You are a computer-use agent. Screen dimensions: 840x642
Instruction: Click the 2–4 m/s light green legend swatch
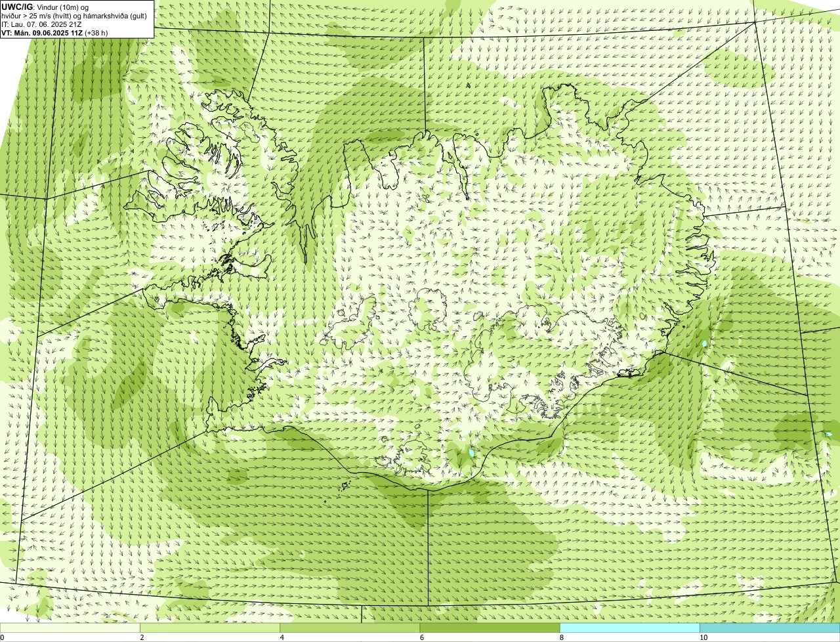tap(210, 628)
